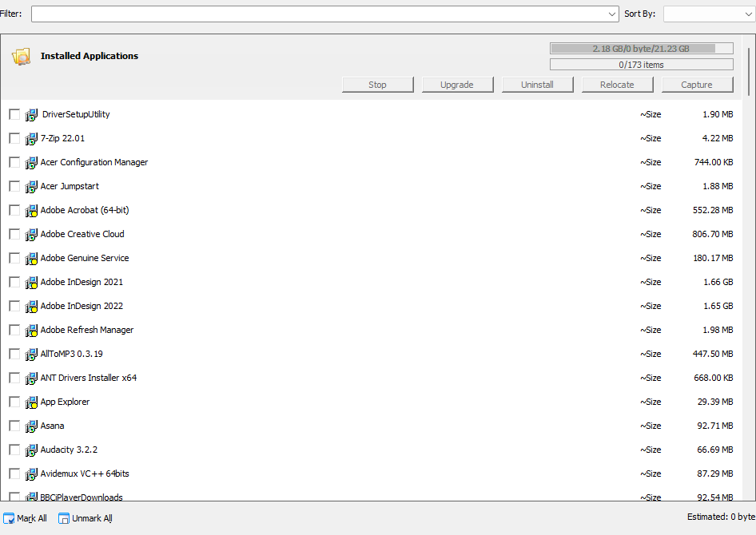Image resolution: width=756 pixels, height=535 pixels.
Task: Click the Asana application icon
Action: tap(31, 425)
